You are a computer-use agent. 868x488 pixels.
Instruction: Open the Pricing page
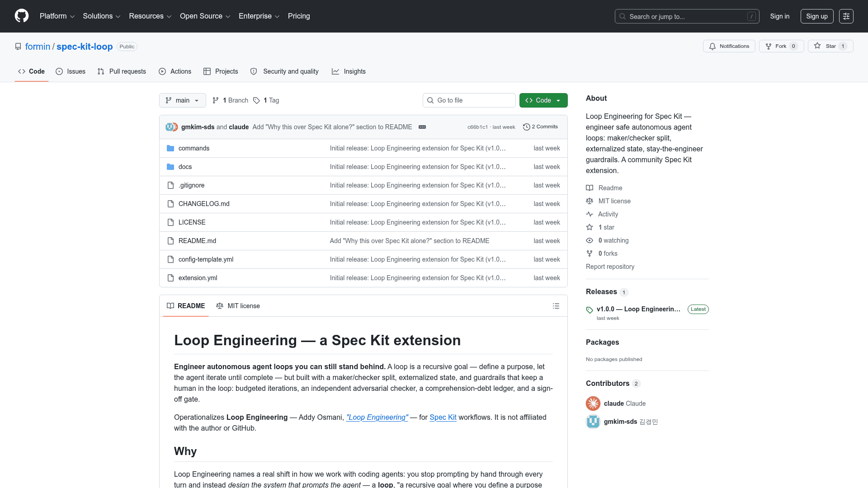coord(299,16)
